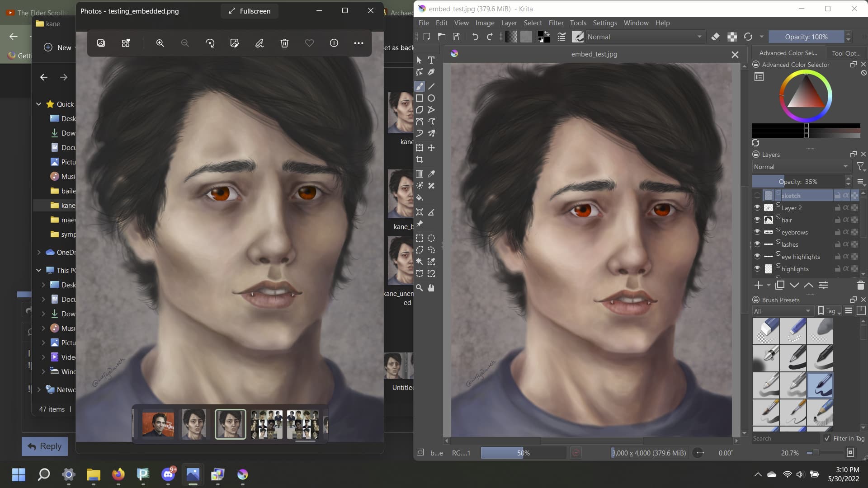868x488 pixels.
Task: Select the Text tool in Krita toolbox
Action: (x=431, y=60)
